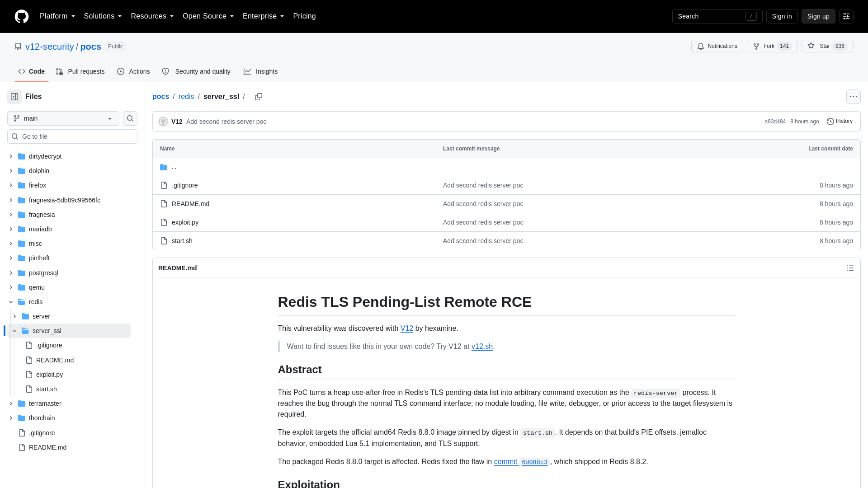Select fragnesia-5db89c99566fc folder in tree

(x=64, y=200)
